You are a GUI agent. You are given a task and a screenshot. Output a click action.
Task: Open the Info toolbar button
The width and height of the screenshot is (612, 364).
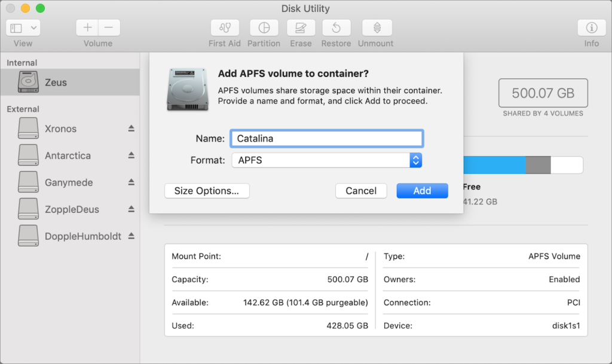pos(591,28)
